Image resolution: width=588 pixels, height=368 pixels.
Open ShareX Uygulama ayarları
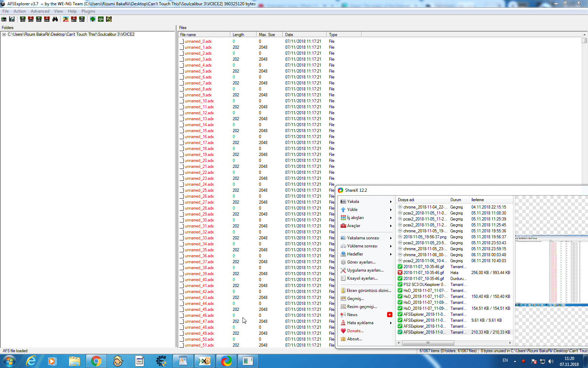[365, 270]
